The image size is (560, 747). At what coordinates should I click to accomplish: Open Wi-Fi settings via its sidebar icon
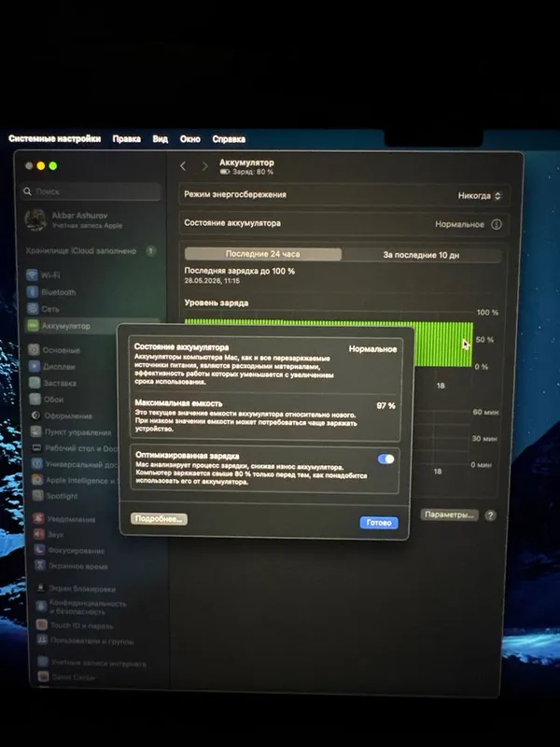(32, 275)
